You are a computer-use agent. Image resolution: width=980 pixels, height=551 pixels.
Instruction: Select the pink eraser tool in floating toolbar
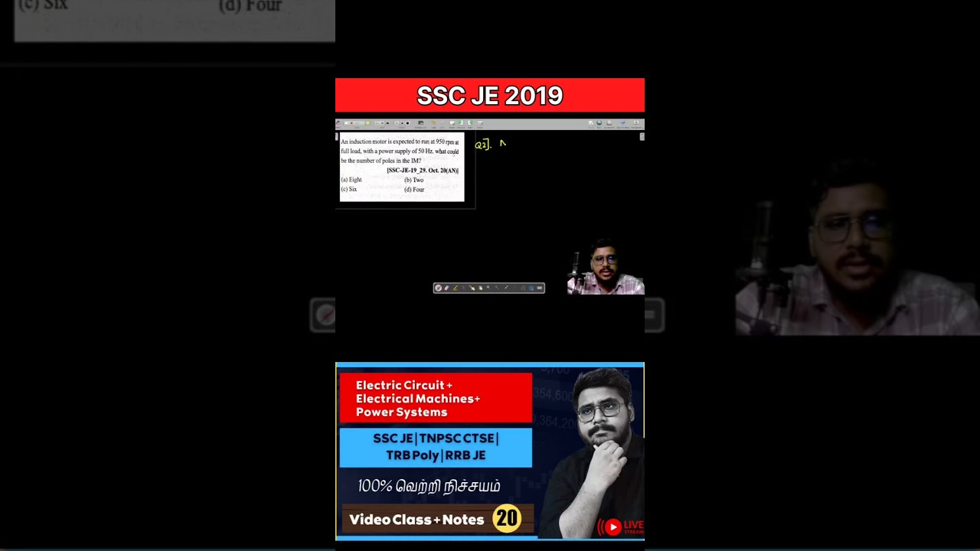(x=446, y=288)
